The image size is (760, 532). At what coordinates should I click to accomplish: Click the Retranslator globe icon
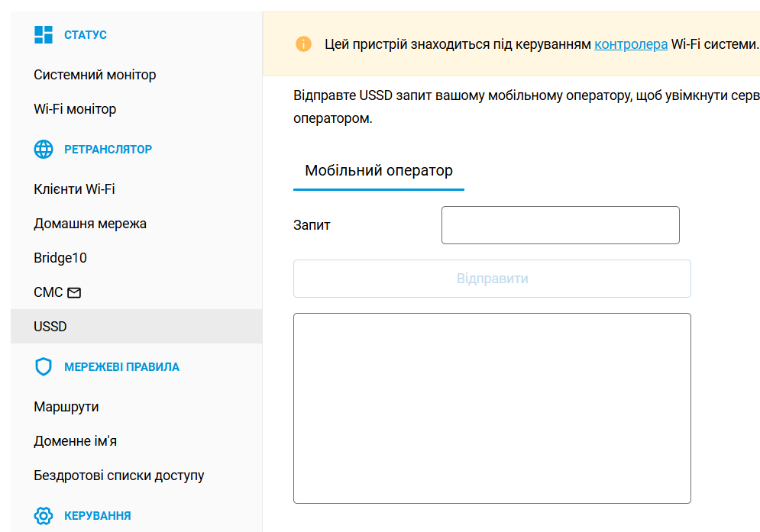point(44,149)
